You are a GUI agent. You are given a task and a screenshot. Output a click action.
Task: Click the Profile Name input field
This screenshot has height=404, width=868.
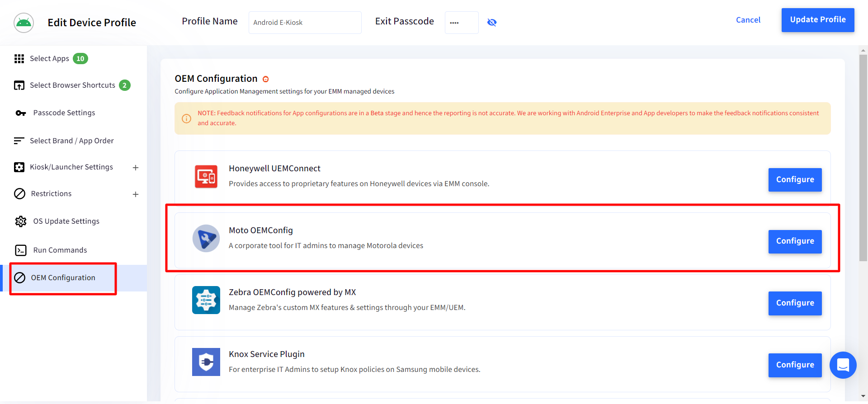click(x=305, y=23)
